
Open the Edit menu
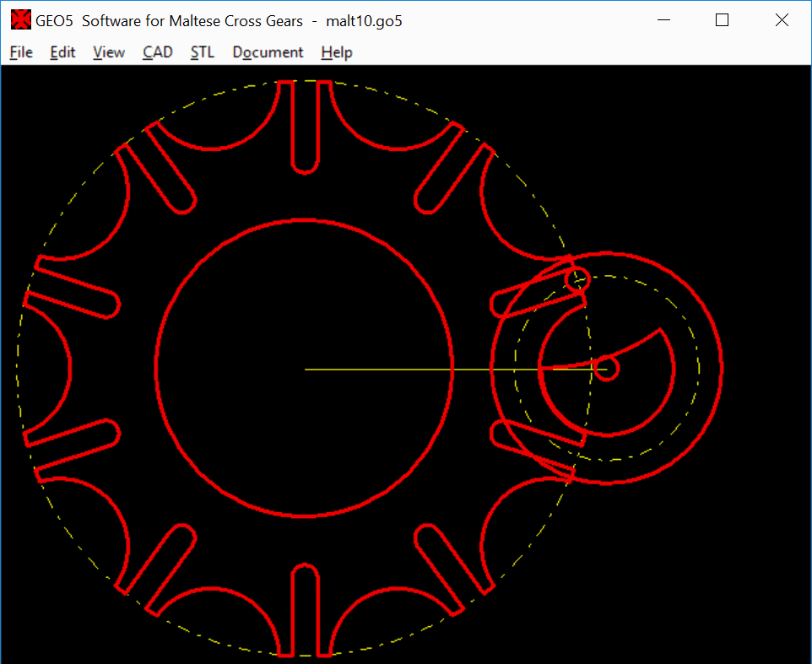tap(62, 52)
